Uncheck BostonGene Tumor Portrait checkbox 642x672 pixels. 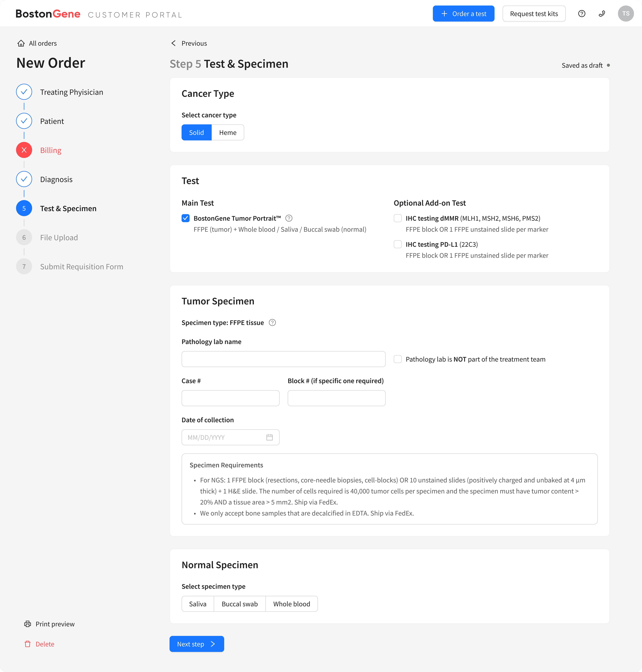(185, 218)
